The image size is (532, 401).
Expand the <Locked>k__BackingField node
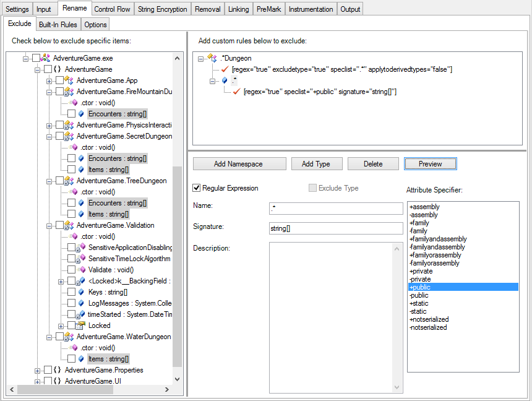[x=61, y=281]
